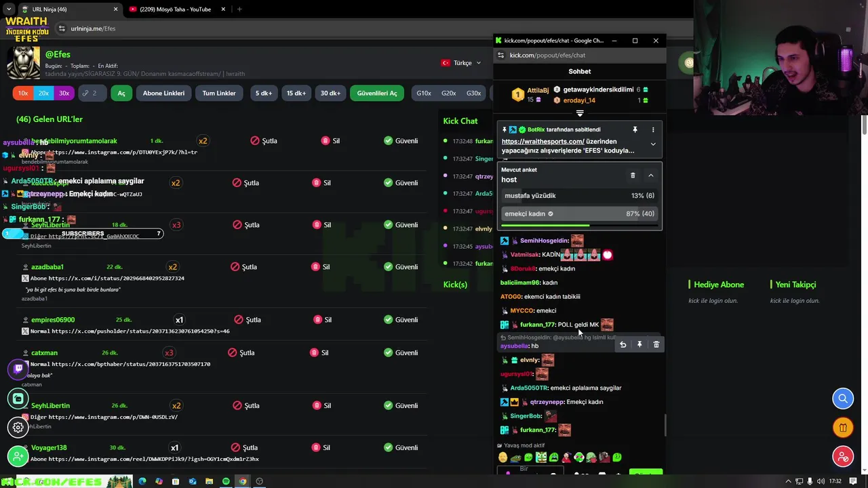
Task: Click the x2 multiplier badge of azadbaba1
Action: point(173,266)
